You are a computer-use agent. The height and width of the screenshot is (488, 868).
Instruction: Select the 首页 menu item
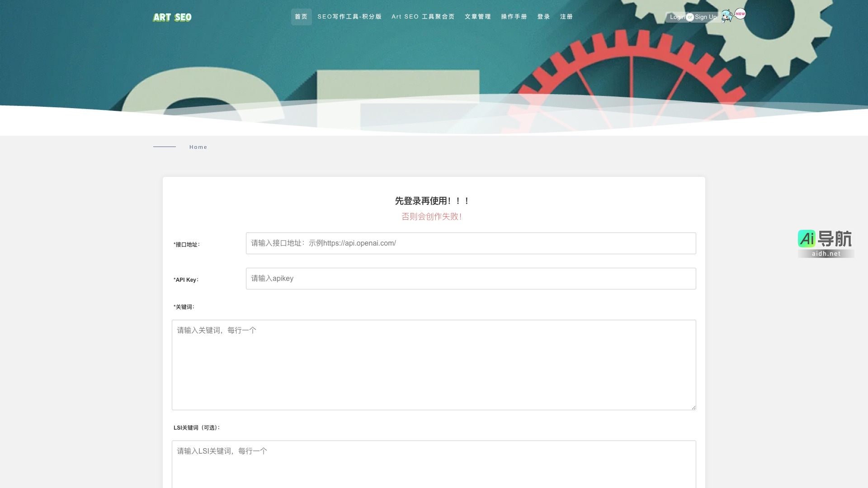[x=301, y=16]
